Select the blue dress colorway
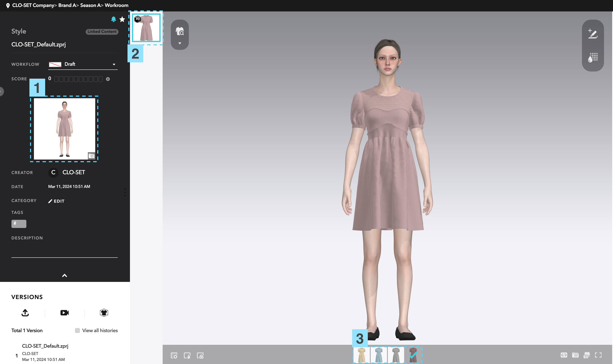This screenshot has width=613, height=364. 379,355
